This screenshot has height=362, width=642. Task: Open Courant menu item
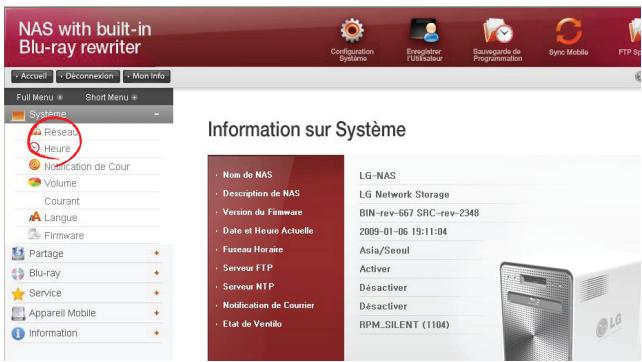click(x=62, y=201)
